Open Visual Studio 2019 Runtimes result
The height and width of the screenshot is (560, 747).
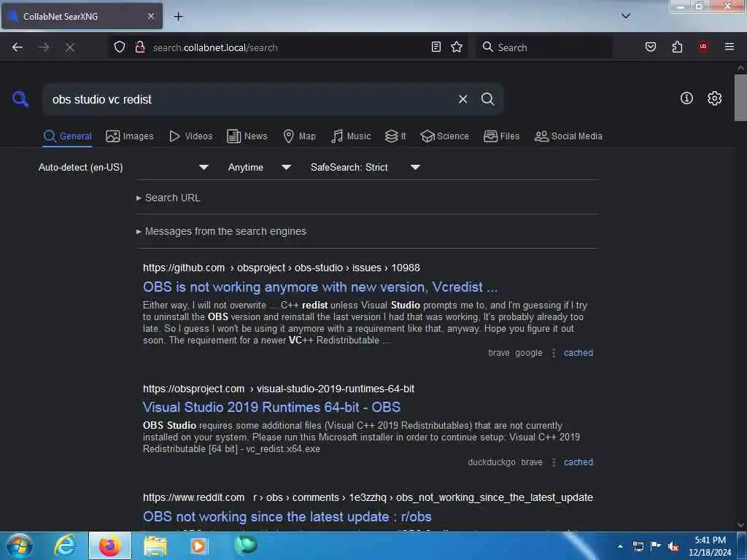coord(271,407)
